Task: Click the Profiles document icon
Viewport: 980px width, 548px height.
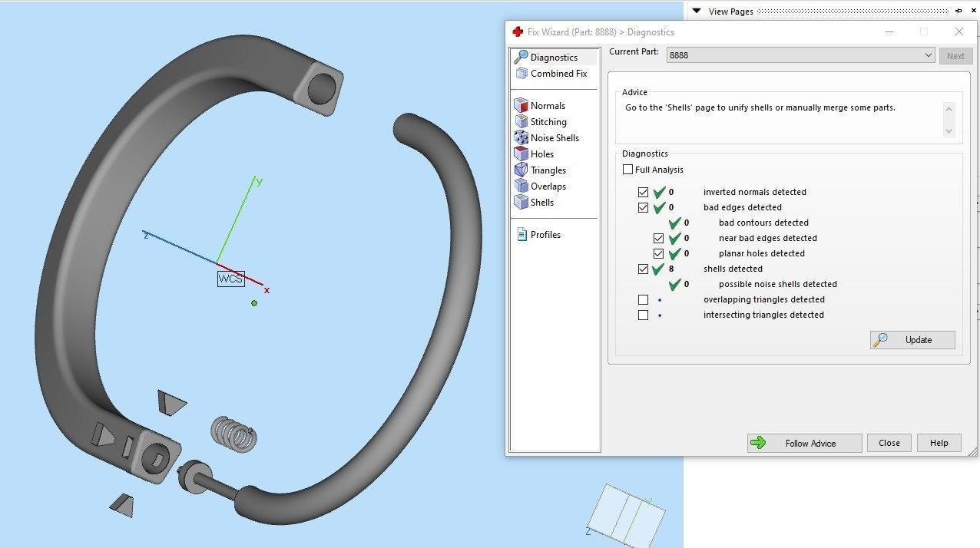Action: coord(521,234)
